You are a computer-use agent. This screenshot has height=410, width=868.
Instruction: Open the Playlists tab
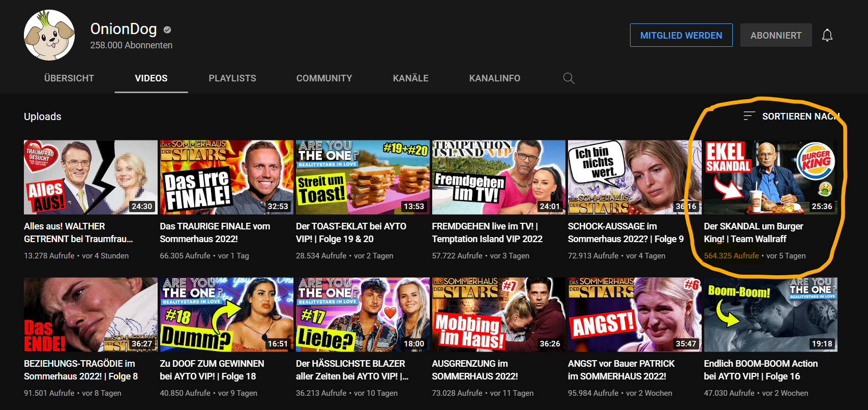232,78
